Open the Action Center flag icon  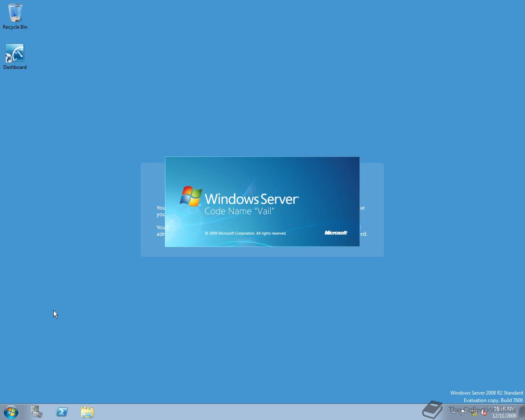[463, 413]
